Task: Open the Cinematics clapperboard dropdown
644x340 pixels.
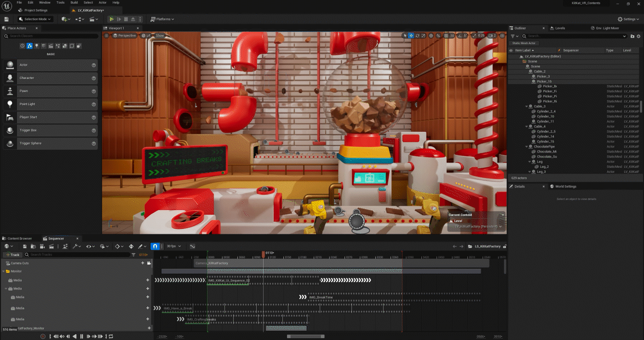Action: pyautogui.click(x=94, y=19)
